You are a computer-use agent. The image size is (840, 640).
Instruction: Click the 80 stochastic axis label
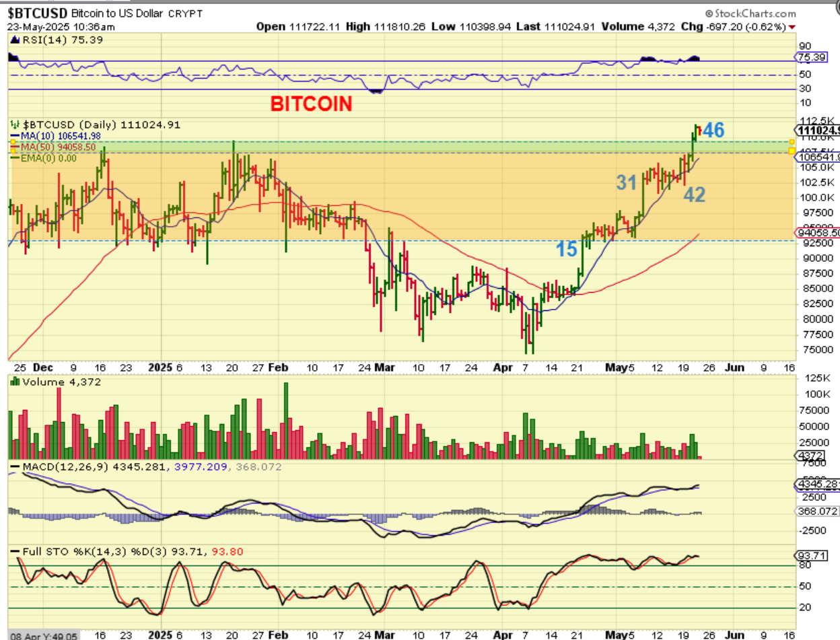coord(805,566)
